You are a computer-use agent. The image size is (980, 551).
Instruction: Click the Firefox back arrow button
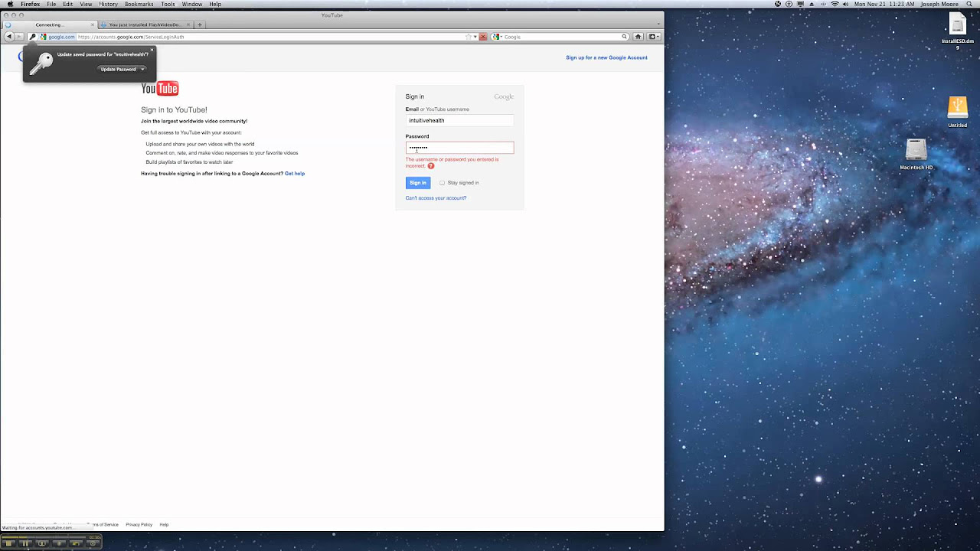point(8,37)
